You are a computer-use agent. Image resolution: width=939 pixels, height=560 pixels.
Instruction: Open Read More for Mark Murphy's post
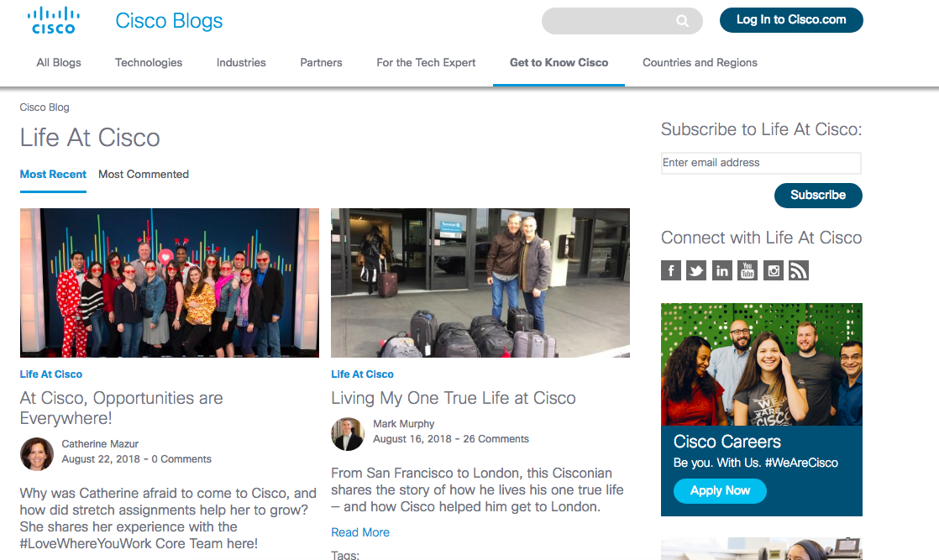(360, 532)
